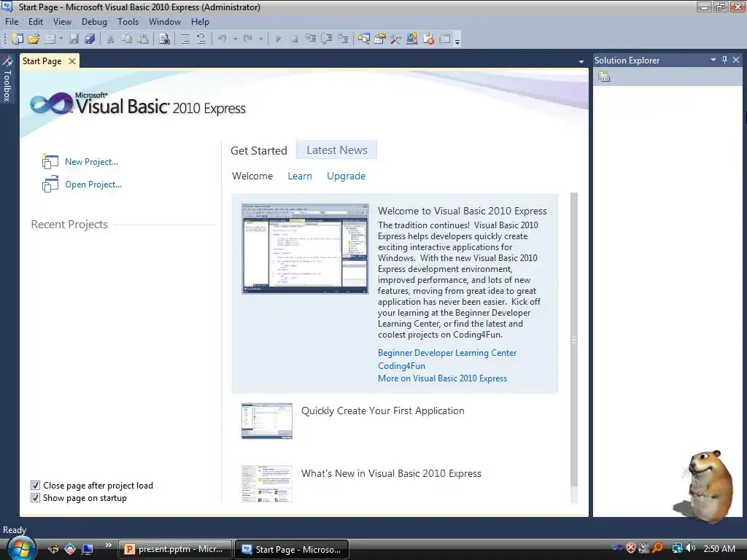Expand the Redo history dropdown arrow
The height and width of the screenshot is (560, 747).
click(x=260, y=39)
